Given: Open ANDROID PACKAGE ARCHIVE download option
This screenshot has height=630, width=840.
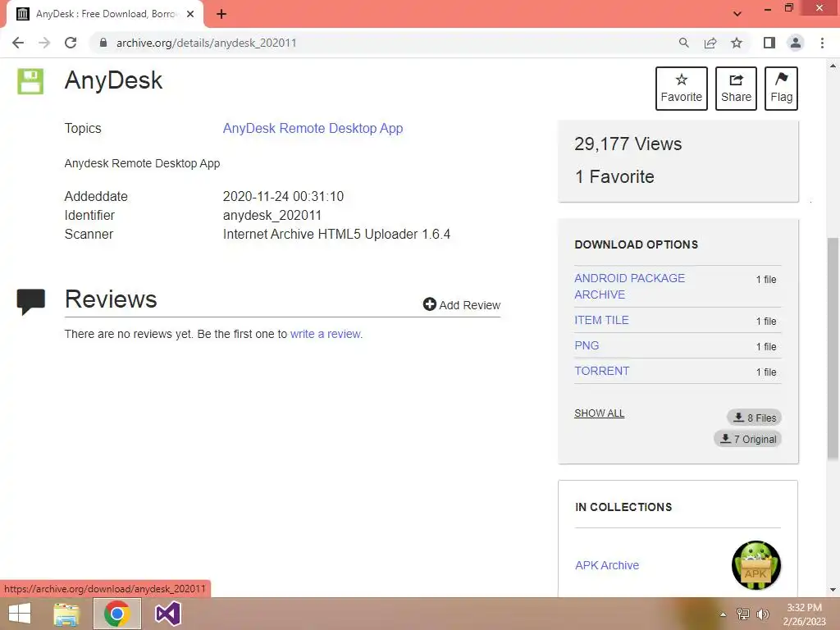Looking at the screenshot, I should [x=629, y=286].
